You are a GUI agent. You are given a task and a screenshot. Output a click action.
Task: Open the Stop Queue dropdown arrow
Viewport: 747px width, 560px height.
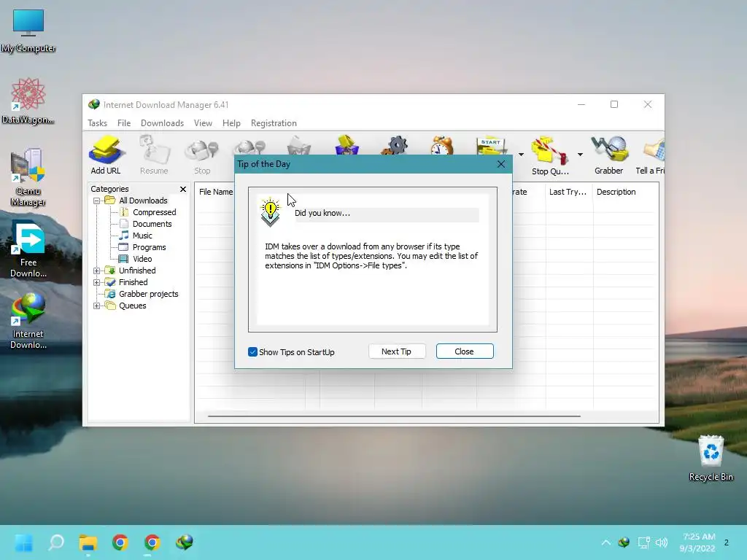[x=580, y=155]
